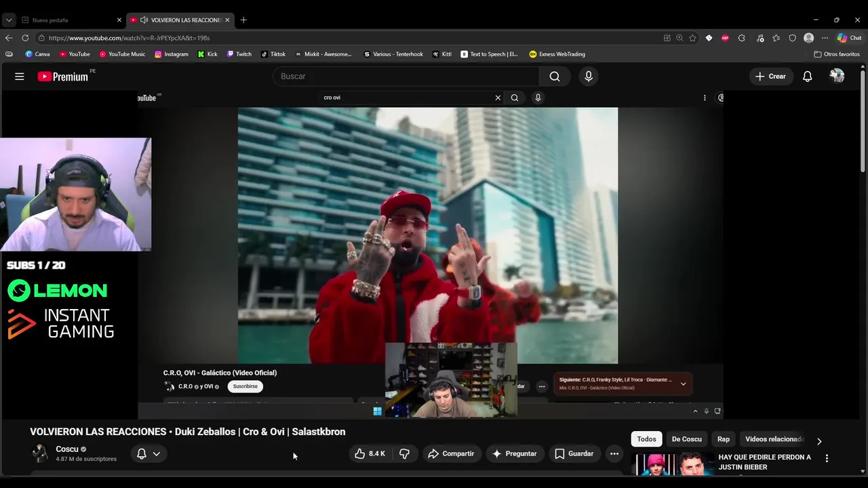This screenshot has width=868, height=488.
Task: Open the AdBlock Plus ABP extension
Action: click(x=725, y=38)
